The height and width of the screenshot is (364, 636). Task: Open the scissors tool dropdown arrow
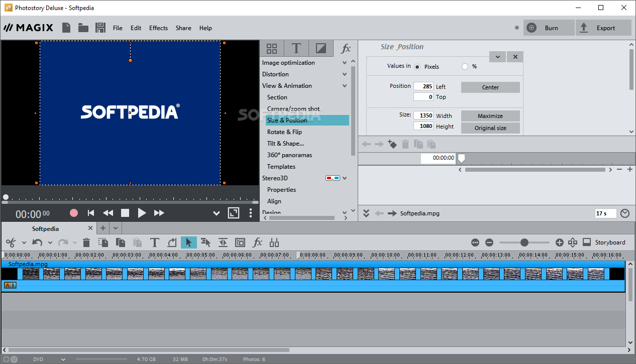(x=24, y=243)
